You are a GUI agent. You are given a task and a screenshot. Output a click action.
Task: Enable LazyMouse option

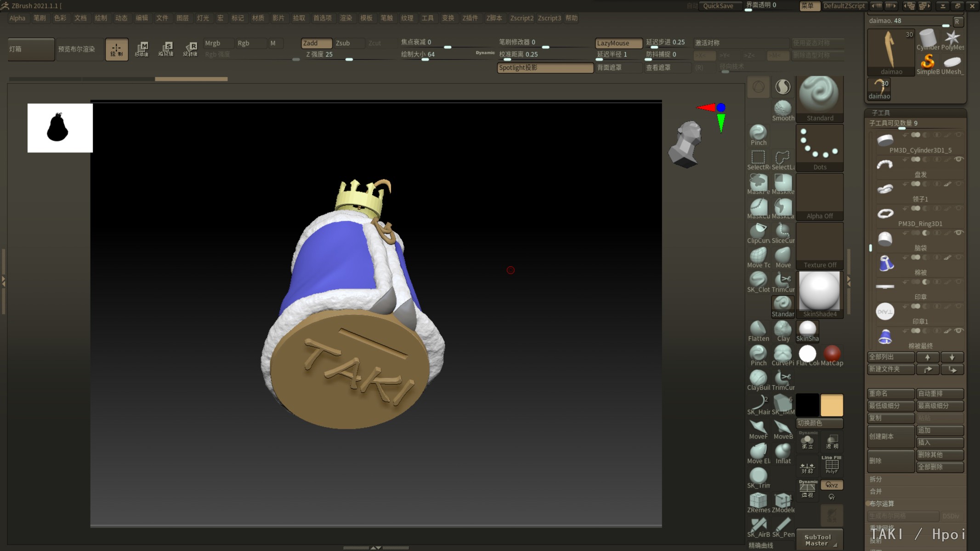[618, 43]
